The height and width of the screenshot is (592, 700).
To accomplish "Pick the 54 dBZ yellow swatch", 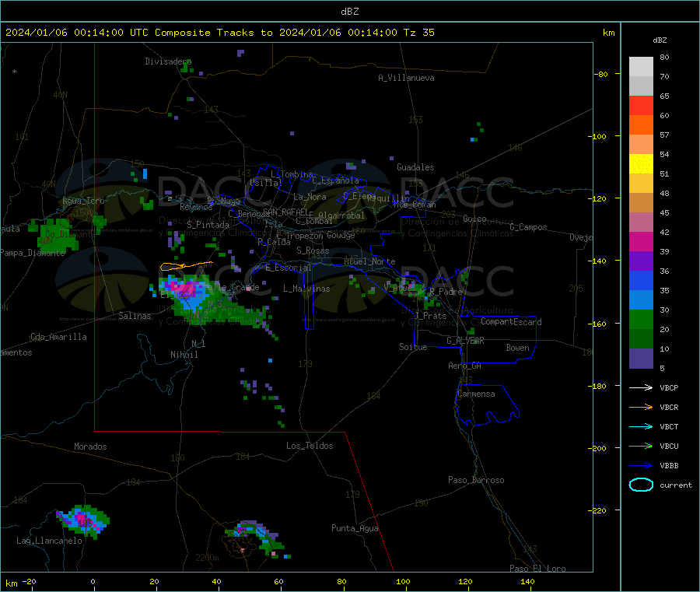I will [x=641, y=163].
